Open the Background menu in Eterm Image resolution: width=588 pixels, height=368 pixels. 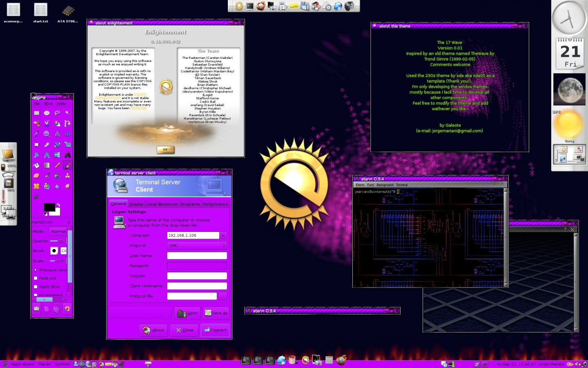pos(385,185)
